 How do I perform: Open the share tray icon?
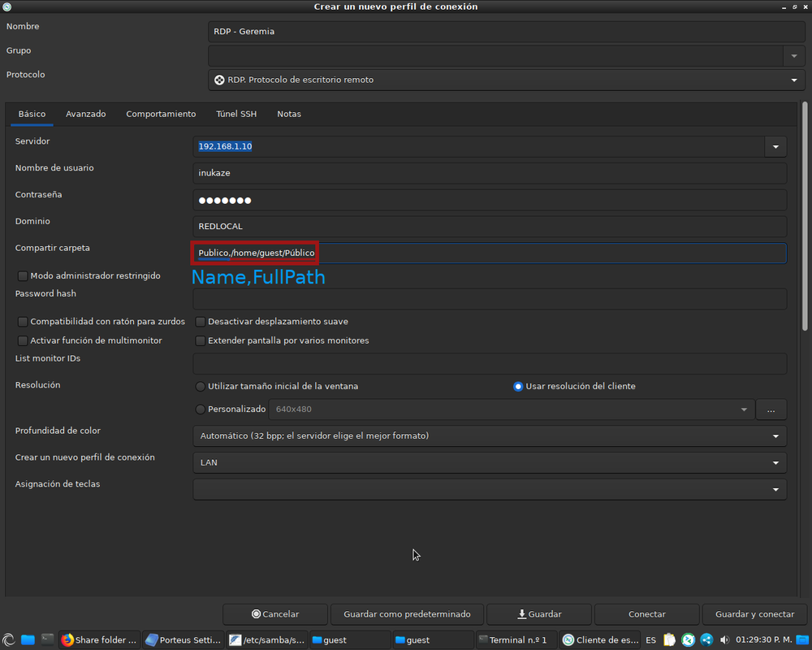(x=706, y=640)
